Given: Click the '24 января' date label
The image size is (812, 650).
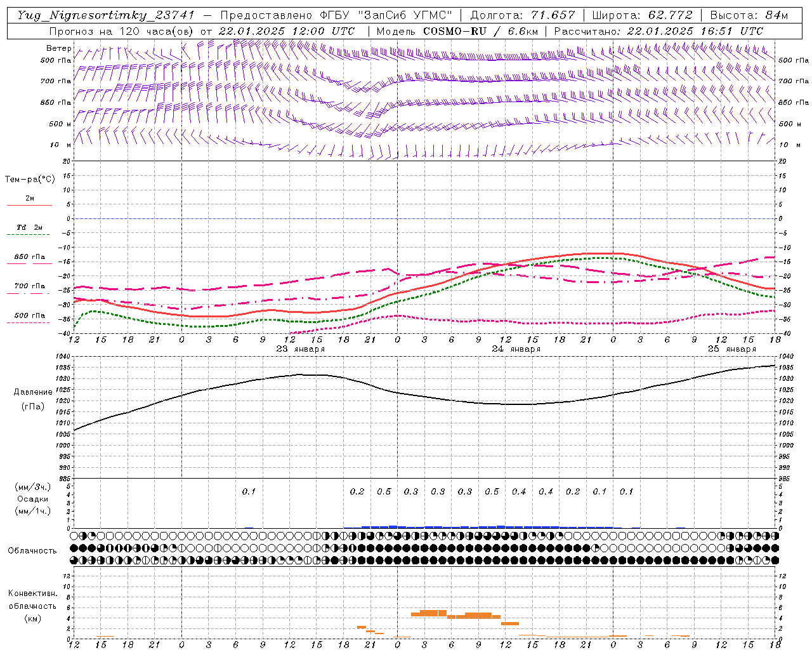Looking at the screenshot, I should click(x=516, y=349).
